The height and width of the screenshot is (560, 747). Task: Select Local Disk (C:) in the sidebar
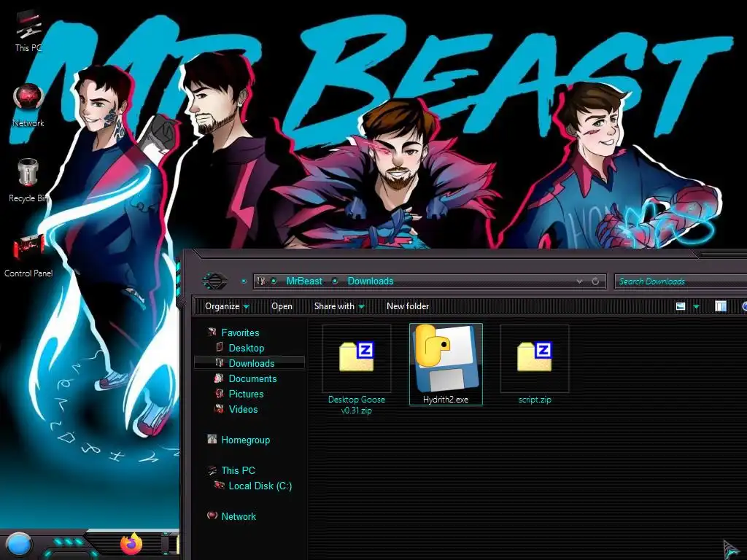260,485
